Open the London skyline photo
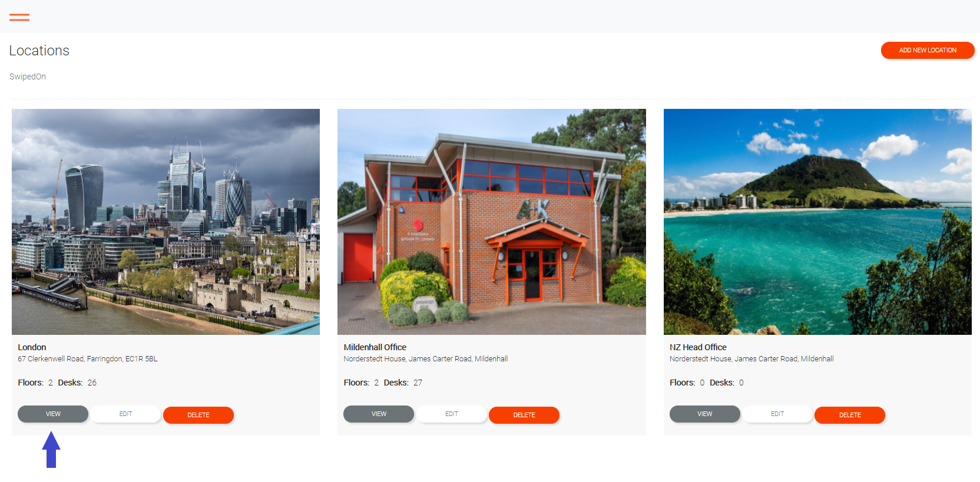The width and height of the screenshot is (980, 482). tap(165, 222)
